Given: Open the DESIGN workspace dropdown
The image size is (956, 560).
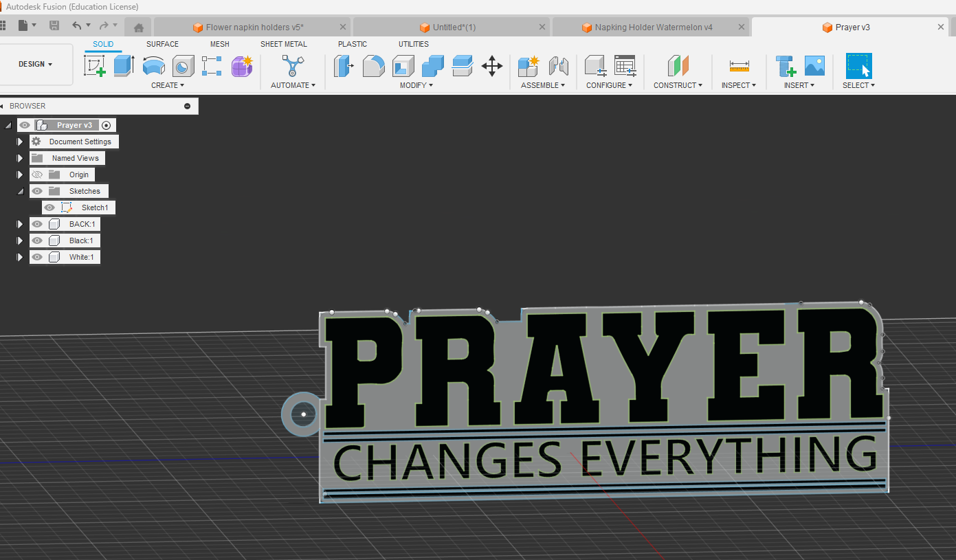Looking at the screenshot, I should click(36, 64).
